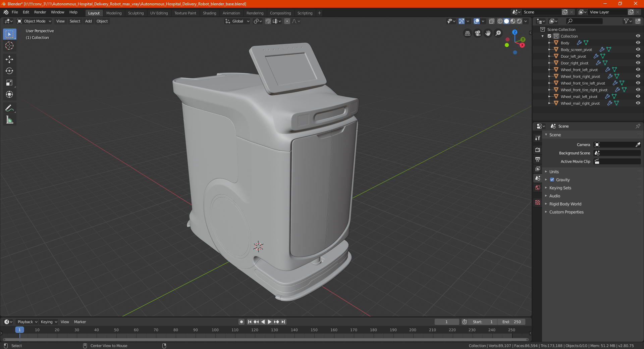Jump to timeline start frame
Screen dimensions: 644x349
tap(250, 322)
